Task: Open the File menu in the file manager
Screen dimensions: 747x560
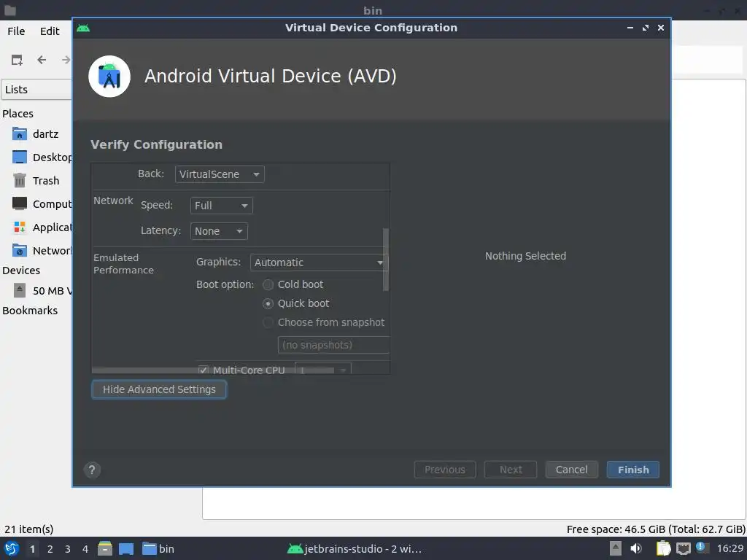Action: [x=16, y=31]
